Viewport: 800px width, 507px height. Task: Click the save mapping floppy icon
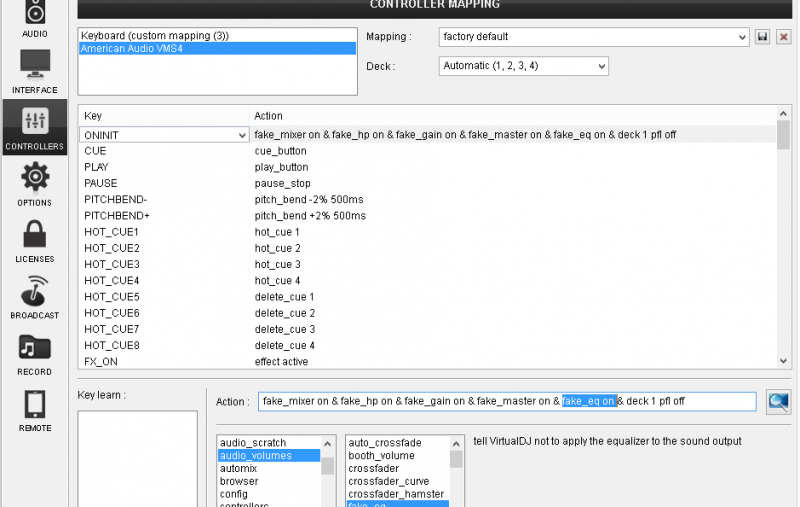point(762,37)
